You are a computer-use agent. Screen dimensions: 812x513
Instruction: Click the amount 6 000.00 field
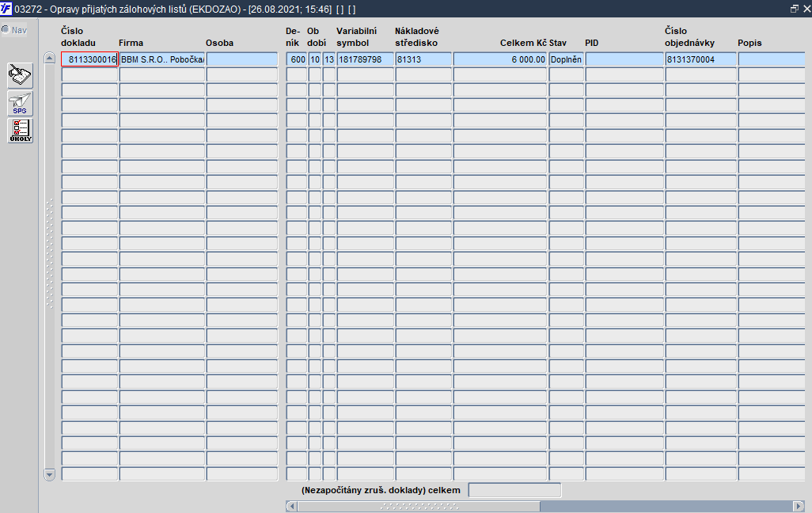pos(500,59)
